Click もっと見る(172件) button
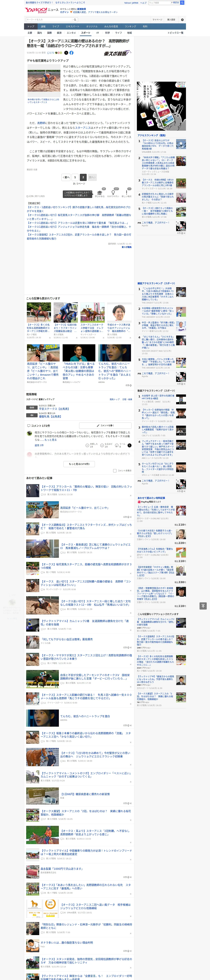This screenshot has height=980, width=210. [79, 464]
